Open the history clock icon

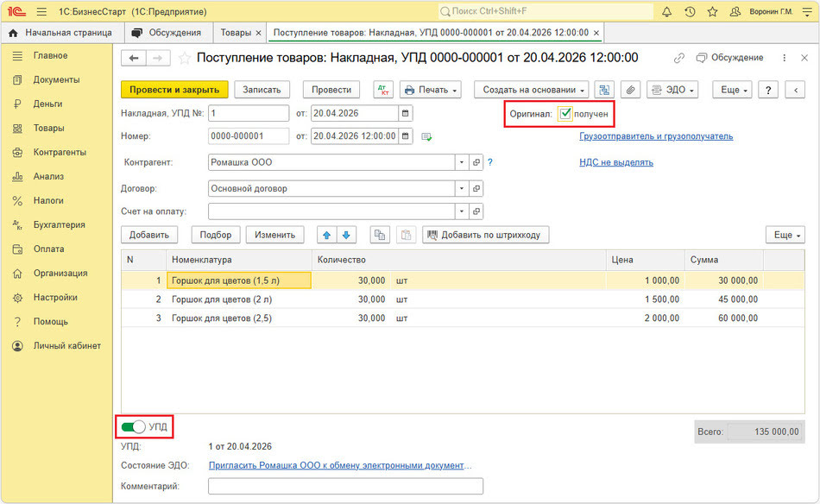pos(690,11)
